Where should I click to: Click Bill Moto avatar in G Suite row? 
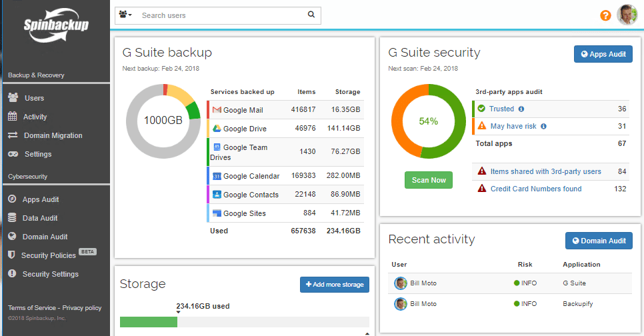pos(401,283)
